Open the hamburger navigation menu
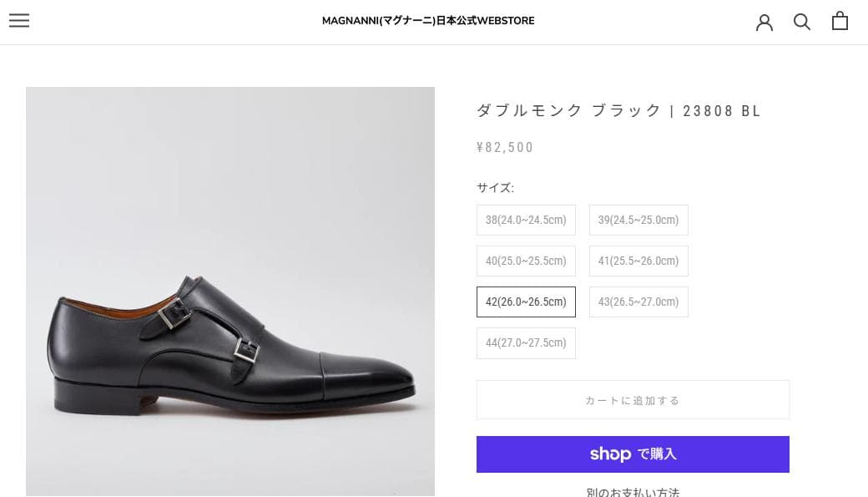The height and width of the screenshot is (497, 868). tap(19, 21)
